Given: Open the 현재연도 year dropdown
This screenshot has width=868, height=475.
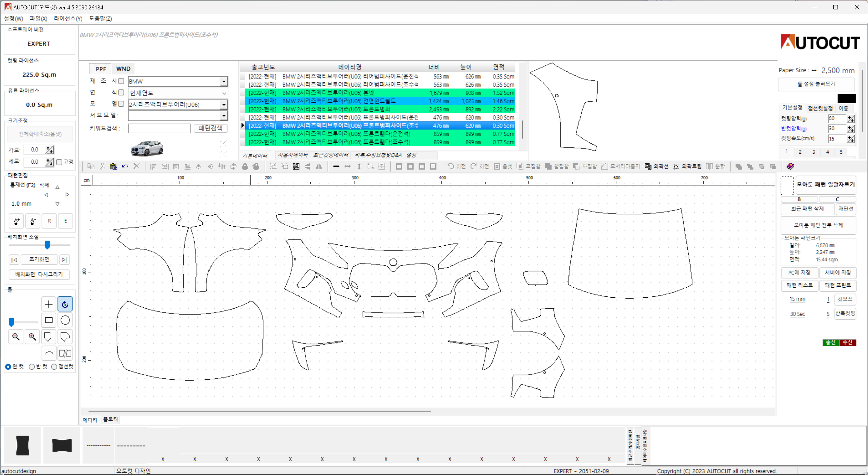Looking at the screenshot, I should coord(224,93).
